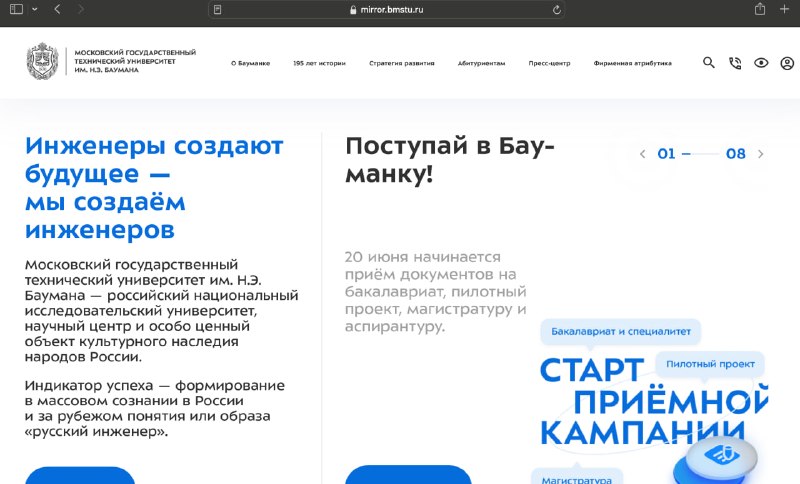The image size is (800, 484).
Task: Show the reader view icon in address bar
Action: 217,10
